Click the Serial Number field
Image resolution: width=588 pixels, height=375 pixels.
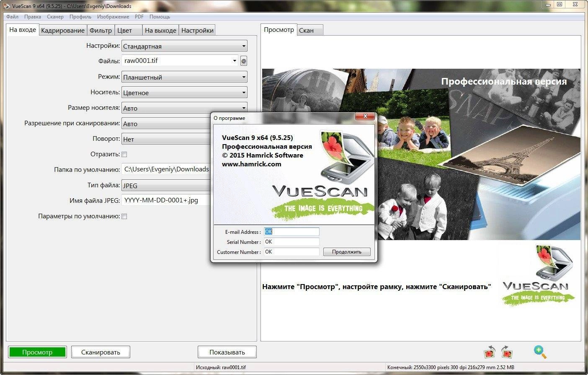point(291,242)
